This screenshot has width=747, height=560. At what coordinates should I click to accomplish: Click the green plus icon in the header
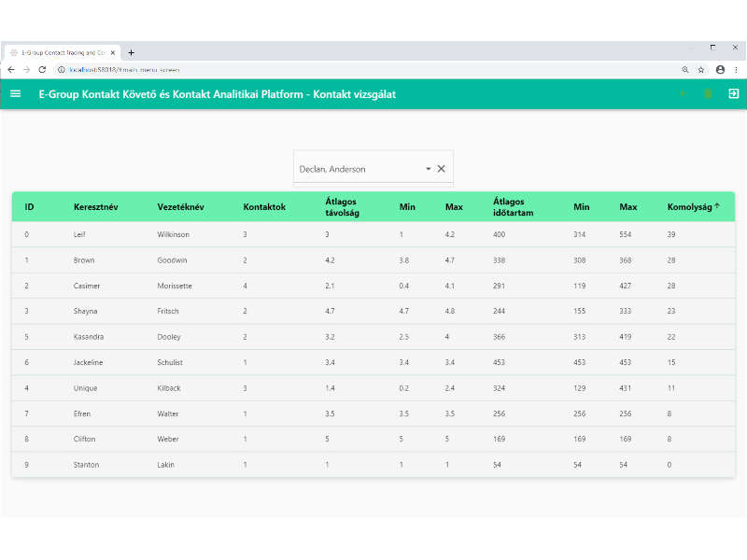683,94
